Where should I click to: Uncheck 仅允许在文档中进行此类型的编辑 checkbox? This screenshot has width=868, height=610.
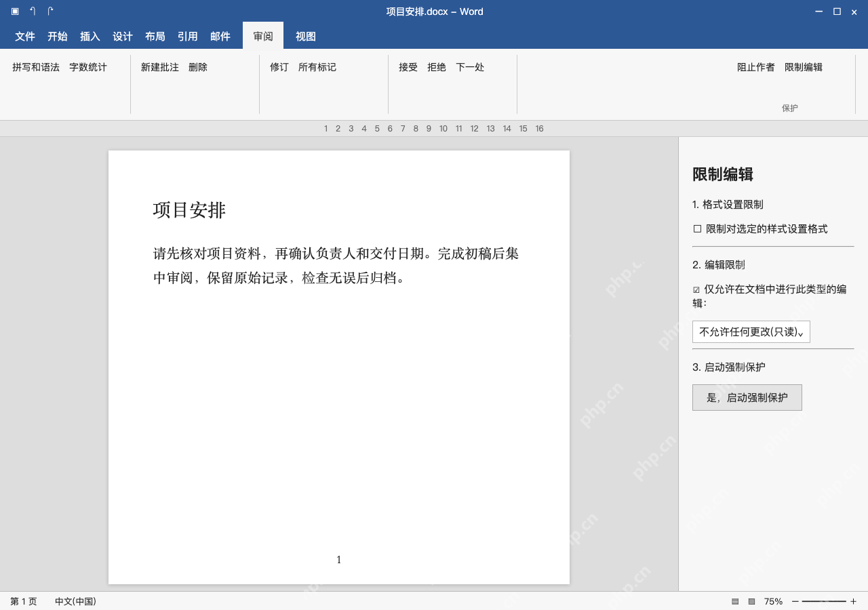click(x=696, y=289)
